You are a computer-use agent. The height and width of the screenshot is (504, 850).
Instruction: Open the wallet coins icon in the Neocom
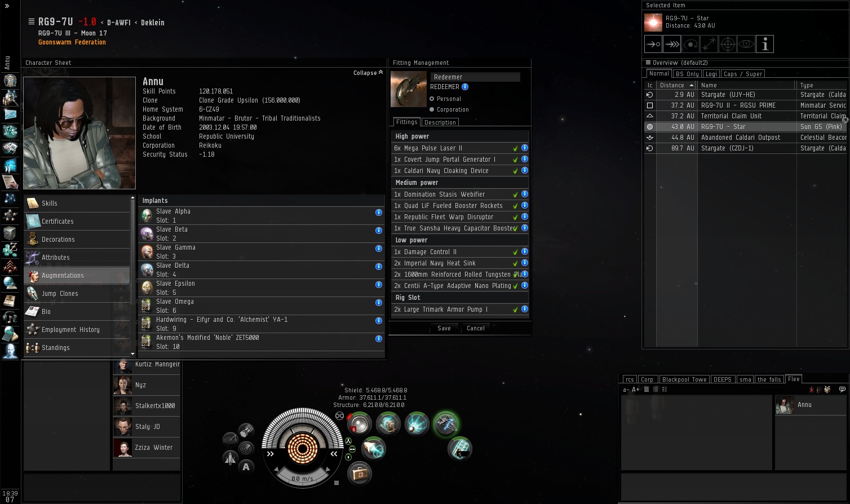10,250
